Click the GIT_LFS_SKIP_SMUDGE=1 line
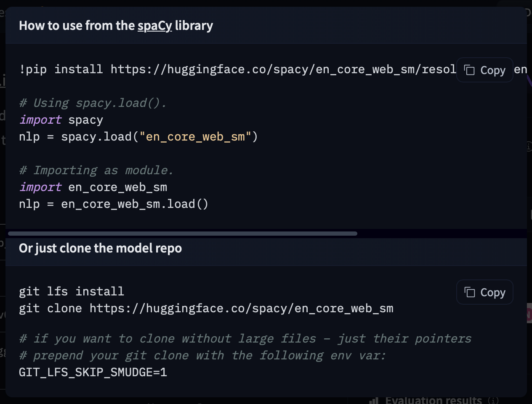The width and height of the screenshot is (532, 404). pos(93,372)
